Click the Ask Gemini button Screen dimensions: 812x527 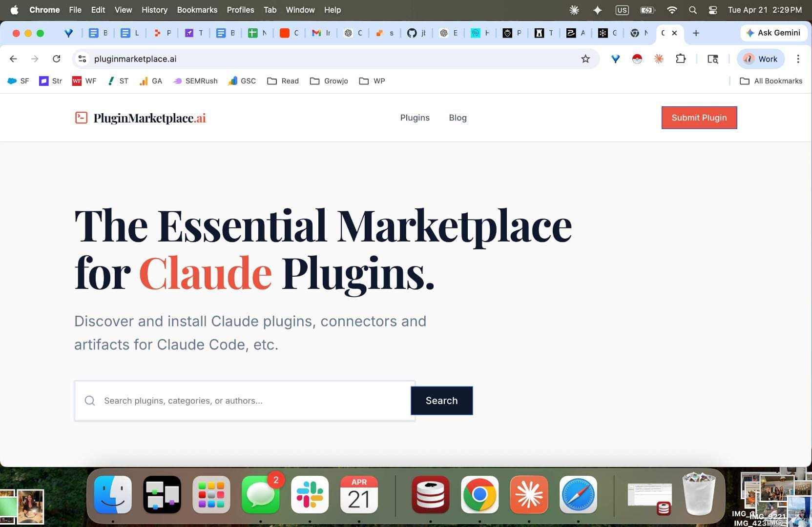pos(773,33)
